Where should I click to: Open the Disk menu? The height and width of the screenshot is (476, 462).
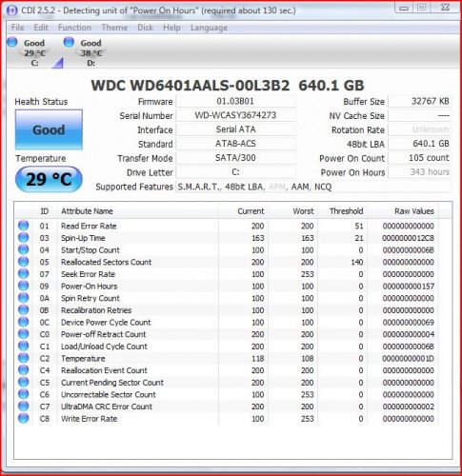(145, 28)
